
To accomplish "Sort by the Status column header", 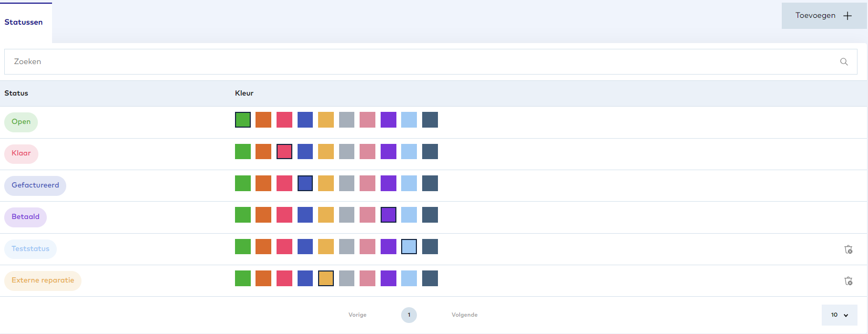I will (x=16, y=93).
